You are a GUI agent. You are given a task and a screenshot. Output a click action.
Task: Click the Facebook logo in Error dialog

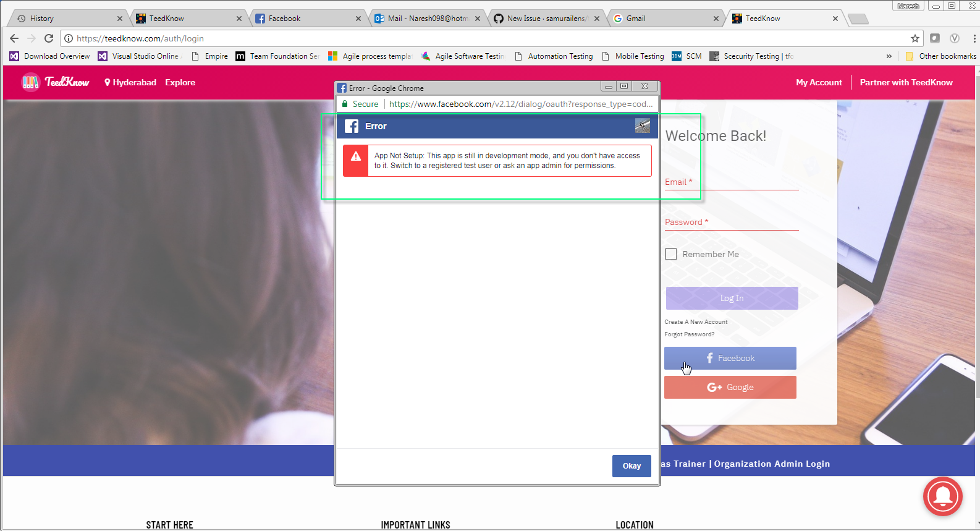[x=352, y=126]
